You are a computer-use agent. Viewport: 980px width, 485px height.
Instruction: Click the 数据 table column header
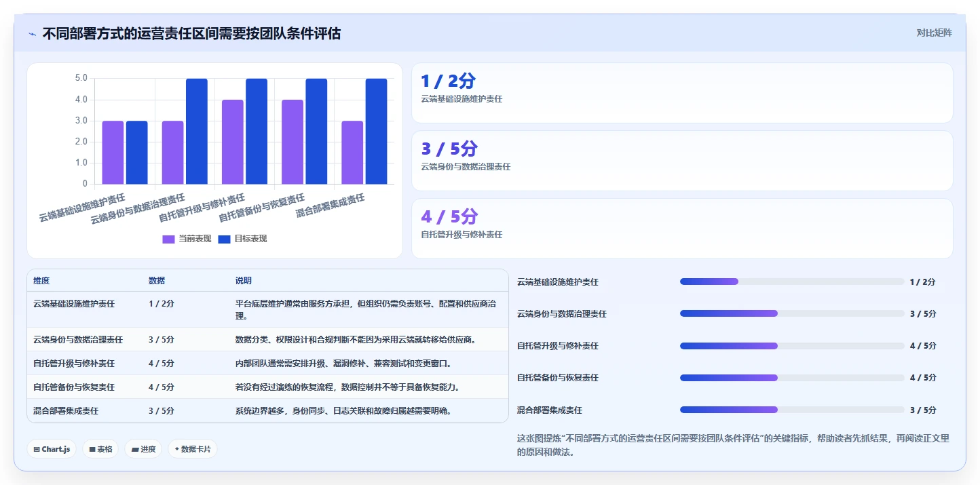point(157,281)
